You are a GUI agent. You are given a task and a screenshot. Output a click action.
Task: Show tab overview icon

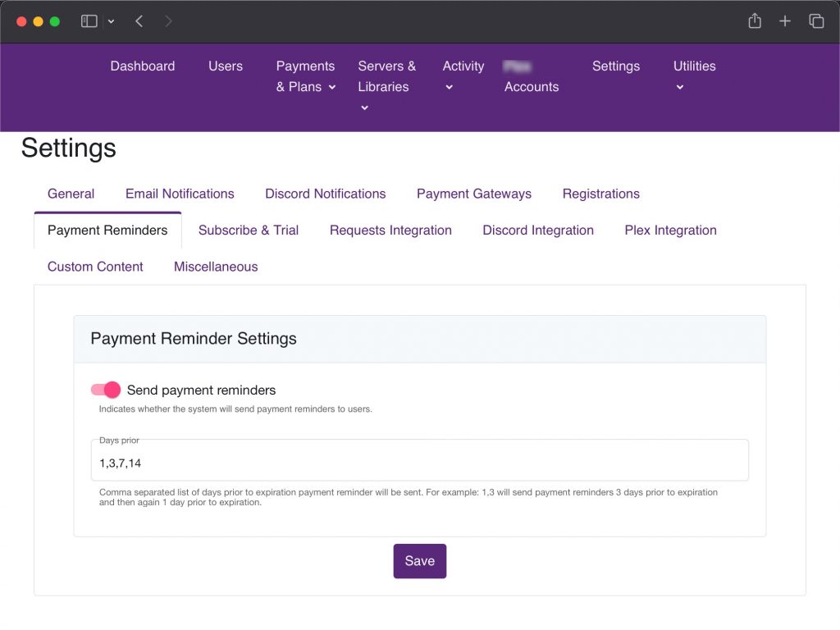coord(816,21)
